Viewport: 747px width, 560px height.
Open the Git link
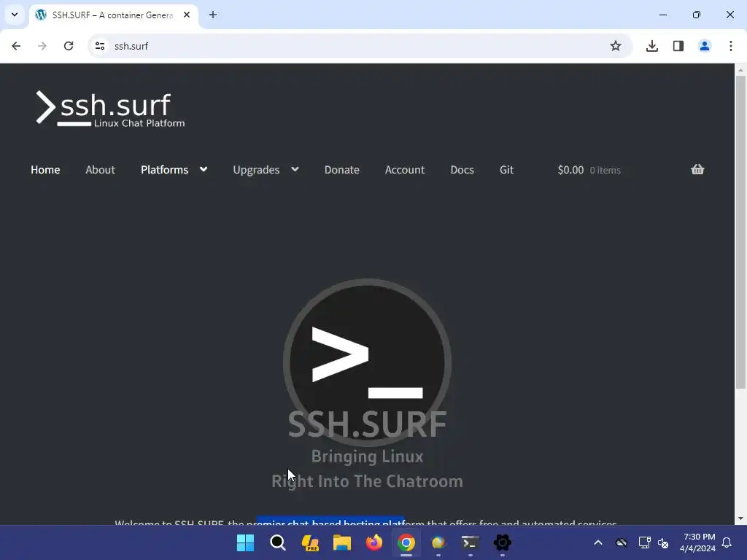[x=506, y=169]
